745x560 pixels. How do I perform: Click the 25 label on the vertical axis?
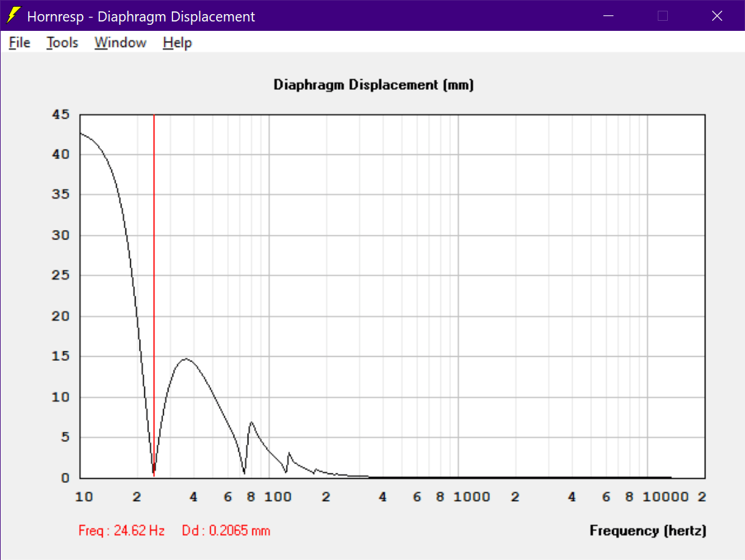coord(60,275)
